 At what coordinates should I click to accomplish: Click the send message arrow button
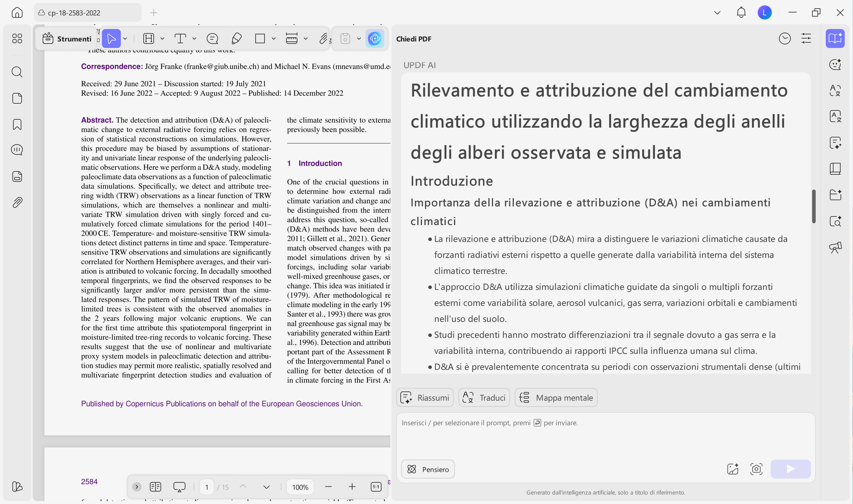coord(791,469)
